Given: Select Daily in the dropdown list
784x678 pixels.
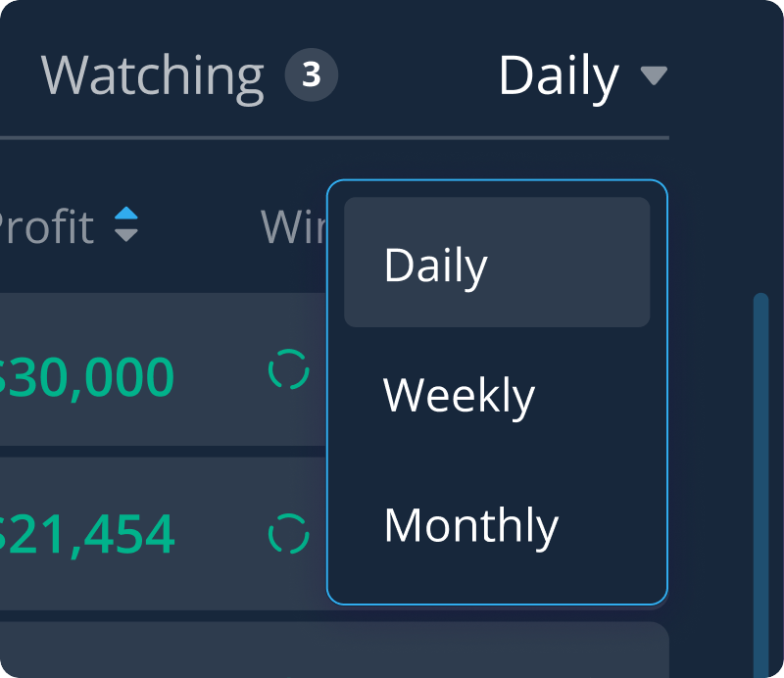Looking at the screenshot, I should point(497,262).
